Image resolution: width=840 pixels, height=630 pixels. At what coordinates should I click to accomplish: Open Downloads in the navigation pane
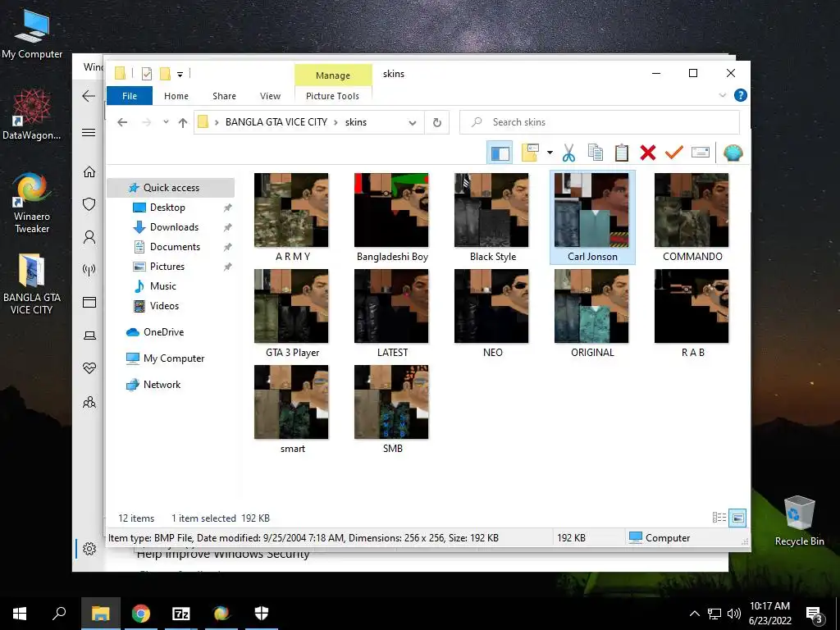point(174,227)
